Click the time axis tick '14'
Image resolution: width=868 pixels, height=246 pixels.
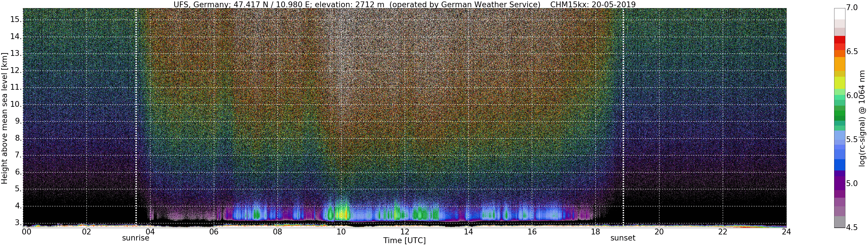coord(468,232)
